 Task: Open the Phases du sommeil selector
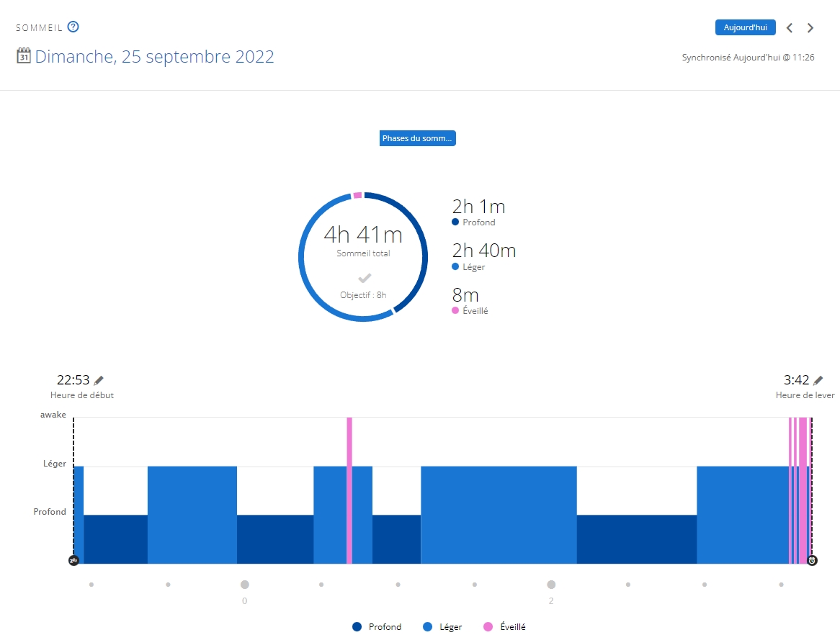tap(418, 138)
